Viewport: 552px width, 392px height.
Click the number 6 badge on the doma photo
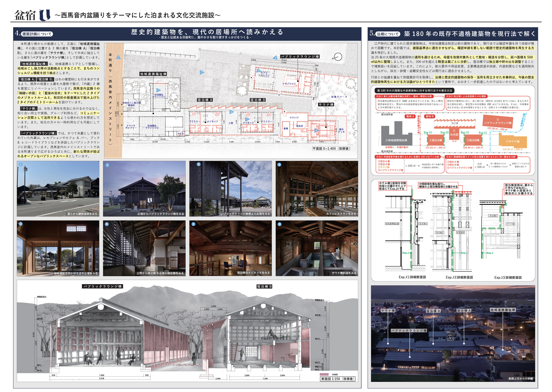tap(107, 224)
